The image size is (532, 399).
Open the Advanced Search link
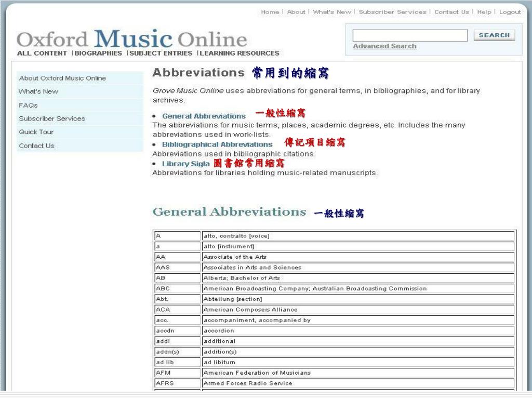point(385,46)
